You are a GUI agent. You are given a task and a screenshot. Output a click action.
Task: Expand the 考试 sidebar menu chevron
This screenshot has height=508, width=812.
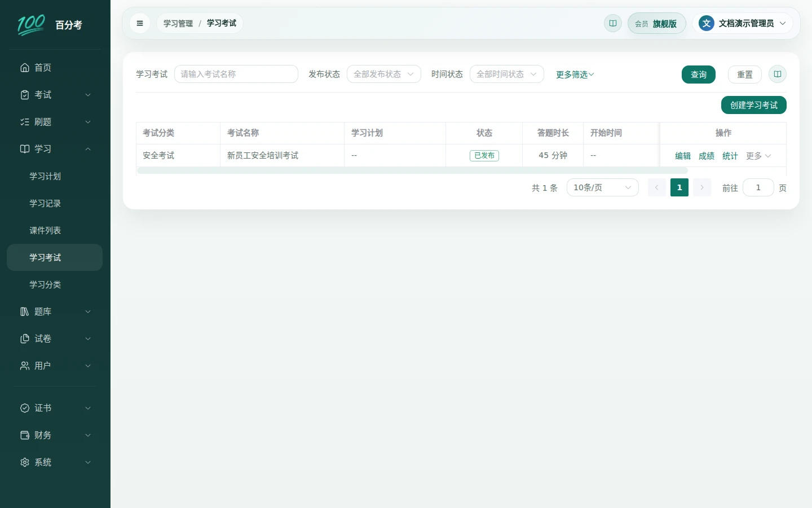88,95
